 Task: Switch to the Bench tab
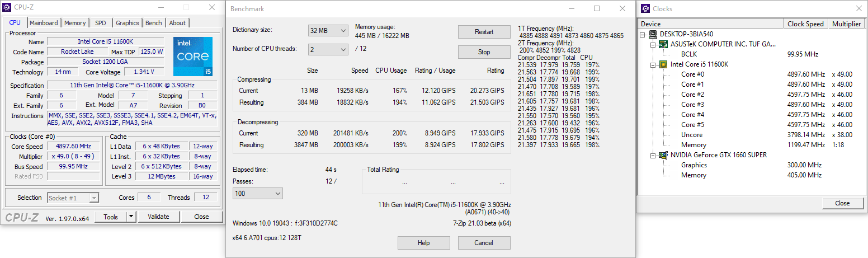tap(153, 23)
